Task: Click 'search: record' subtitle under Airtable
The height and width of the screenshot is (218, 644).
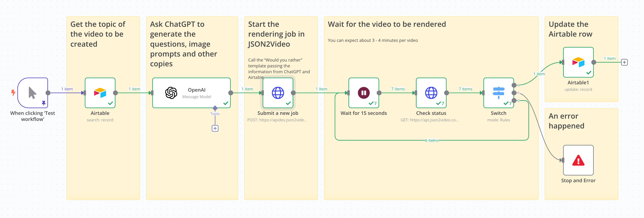Action: click(x=100, y=120)
